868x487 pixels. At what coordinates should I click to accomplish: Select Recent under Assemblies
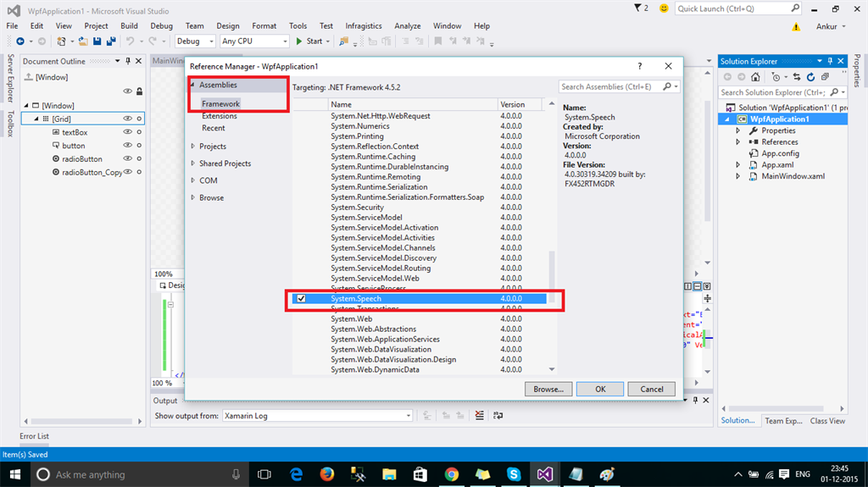coord(213,128)
